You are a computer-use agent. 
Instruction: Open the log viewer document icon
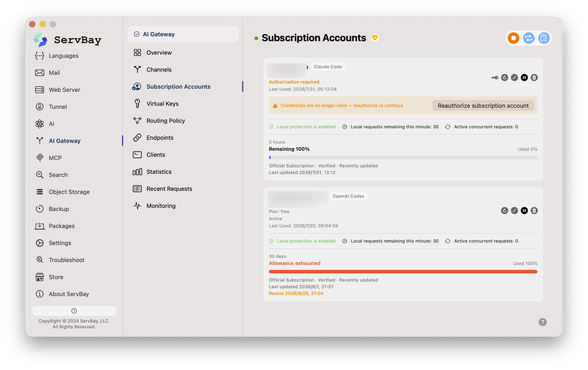pyautogui.click(x=544, y=38)
